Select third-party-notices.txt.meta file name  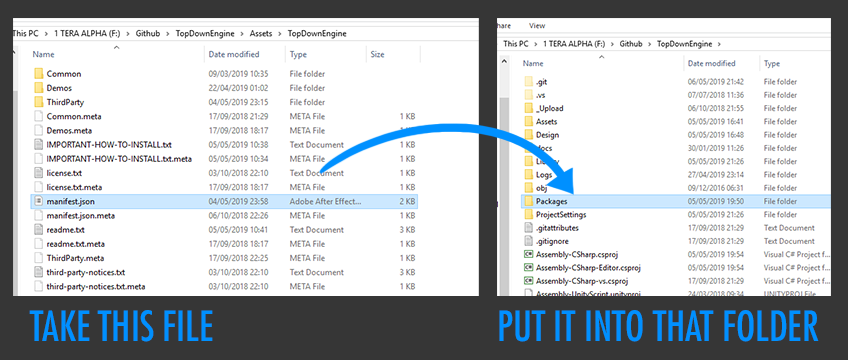(x=95, y=286)
